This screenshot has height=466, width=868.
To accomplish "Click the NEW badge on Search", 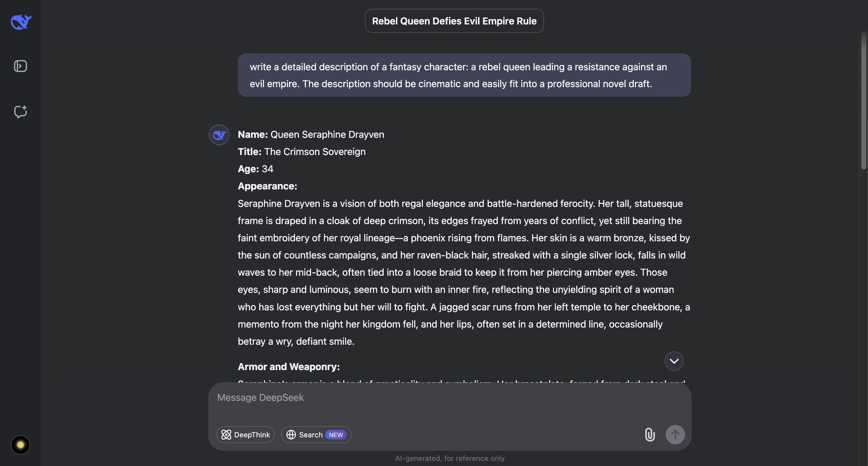I will [x=336, y=435].
